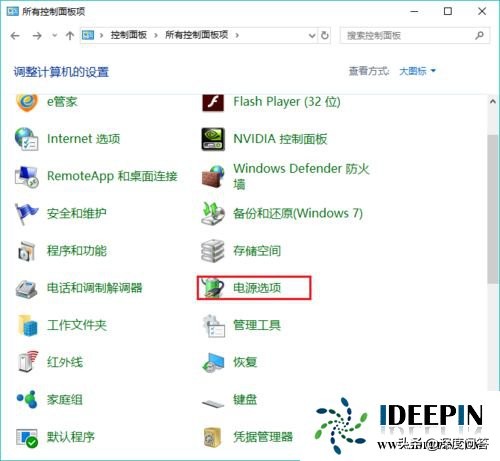
Task: Open the 程序和功能 link
Action: [77, 251]
